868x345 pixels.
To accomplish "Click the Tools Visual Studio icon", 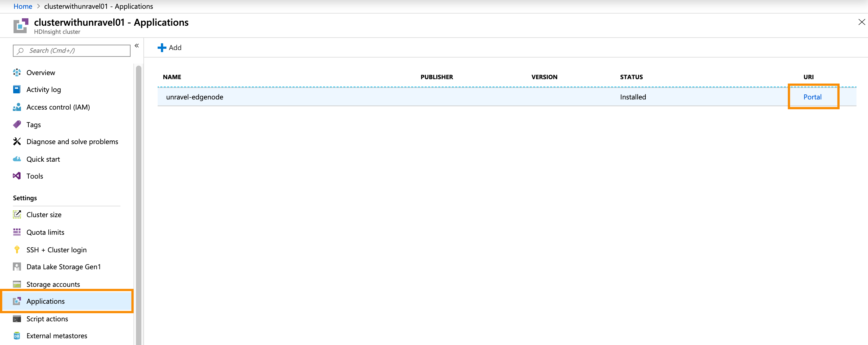I will 17,176.
